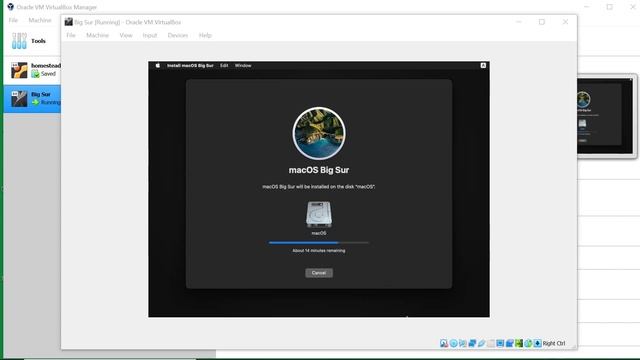
Task: Open Machine menu in Big Sur VM window
Action: click(97, 35)
